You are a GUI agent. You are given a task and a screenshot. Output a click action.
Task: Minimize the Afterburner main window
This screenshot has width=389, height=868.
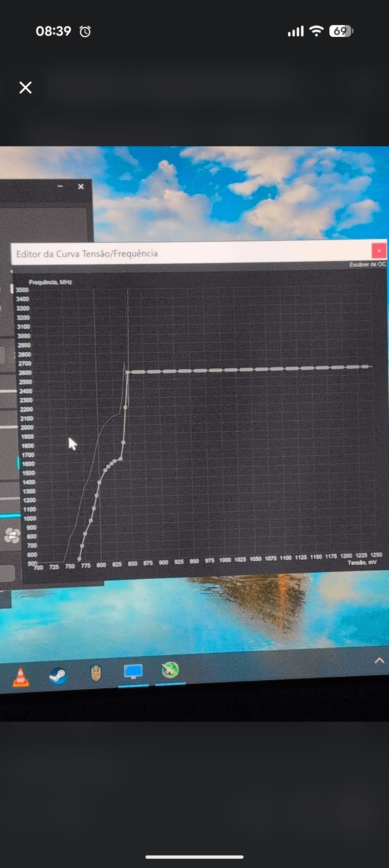(60, 186)
